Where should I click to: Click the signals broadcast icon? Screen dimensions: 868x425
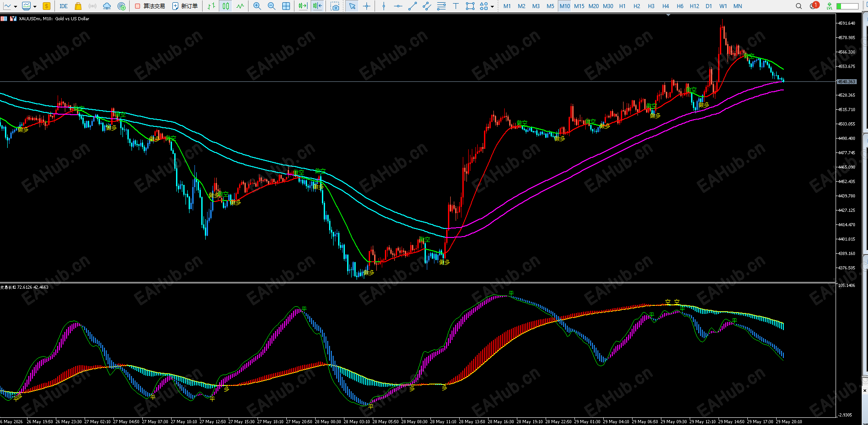point(92,6)
